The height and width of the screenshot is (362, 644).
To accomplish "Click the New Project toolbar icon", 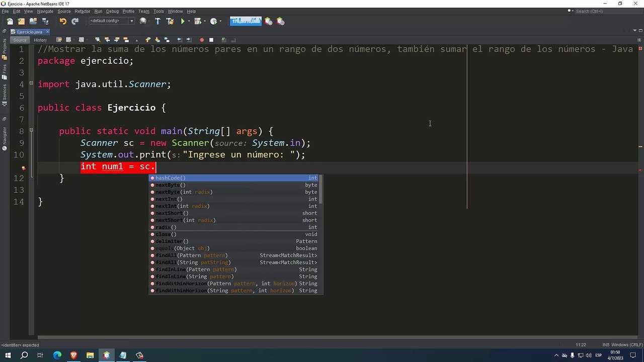I will 21,21.
